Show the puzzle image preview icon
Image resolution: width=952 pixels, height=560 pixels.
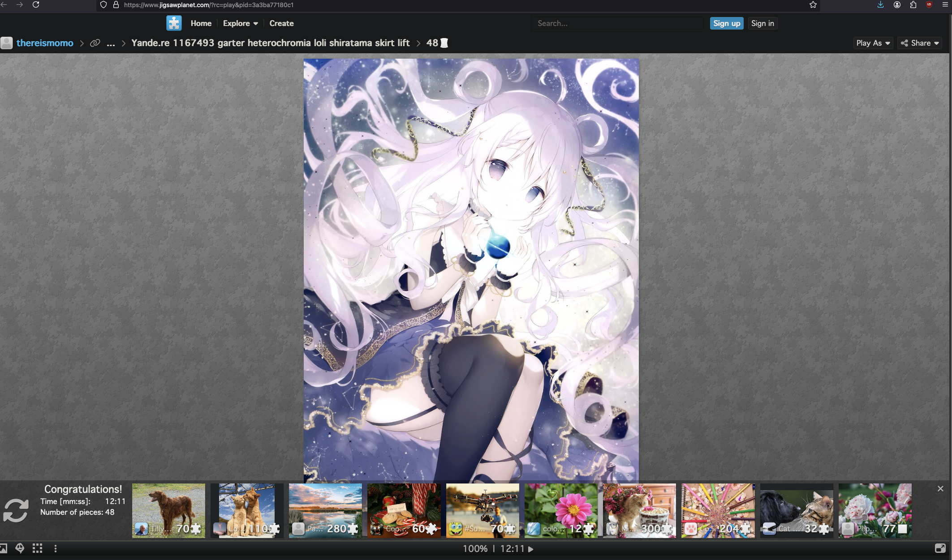pyautogui.click(x=4, y=548)
